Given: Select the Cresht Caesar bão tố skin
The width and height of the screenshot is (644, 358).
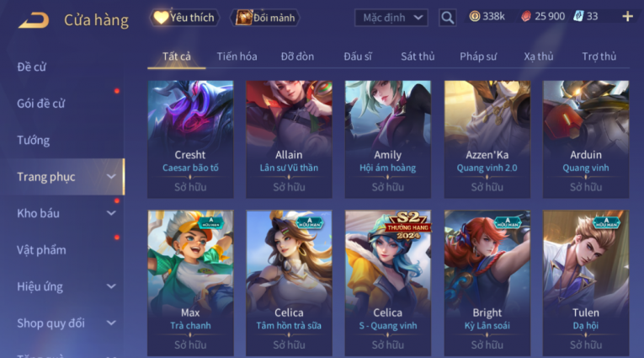Looking at the screenshot, I should point(190,139).
